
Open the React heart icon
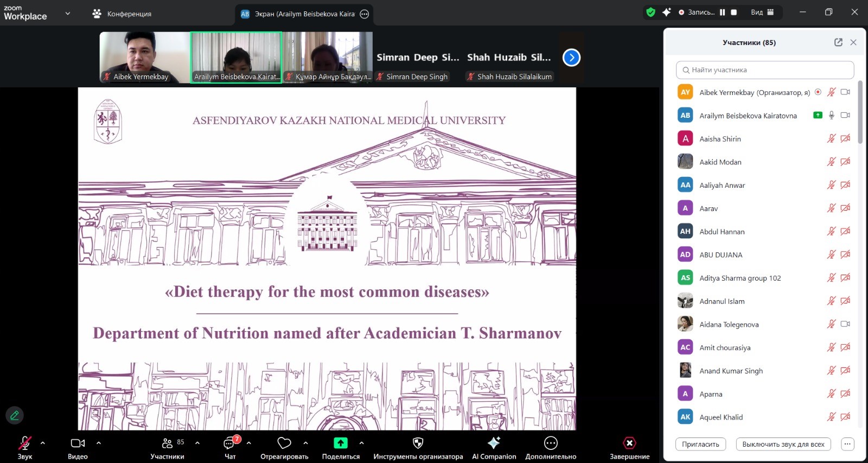284,443
